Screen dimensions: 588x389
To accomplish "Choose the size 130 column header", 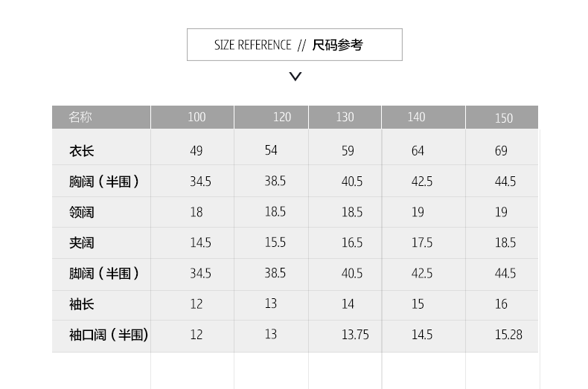I will [x=345, y=118].
